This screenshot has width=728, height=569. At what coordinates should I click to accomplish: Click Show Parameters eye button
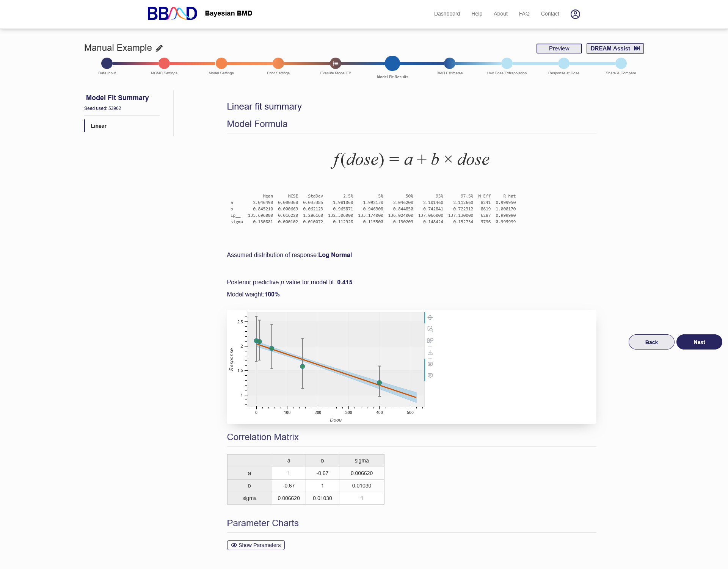[x=256, y=545]
